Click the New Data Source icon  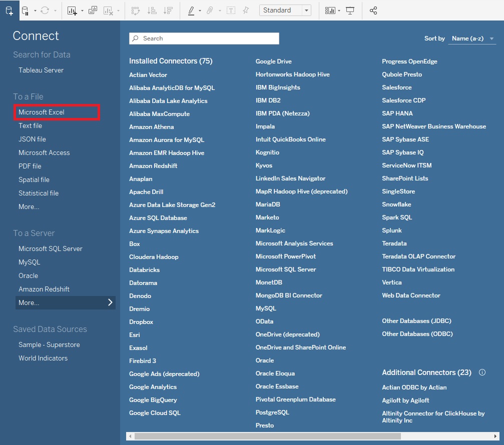click(10, 10)
